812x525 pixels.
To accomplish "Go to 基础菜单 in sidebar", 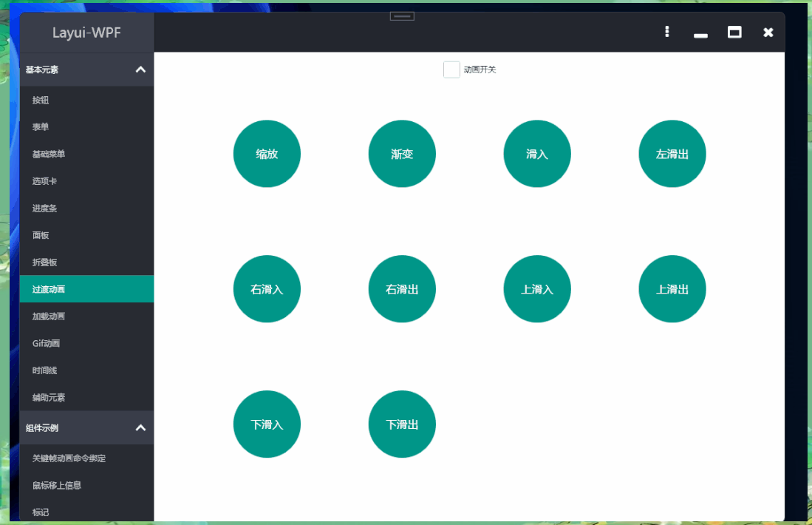I will tap(87, 154).
